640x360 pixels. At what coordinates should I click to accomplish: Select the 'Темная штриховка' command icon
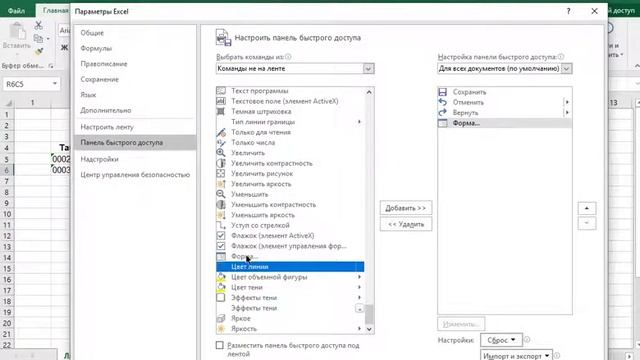(x=221, y=111)
